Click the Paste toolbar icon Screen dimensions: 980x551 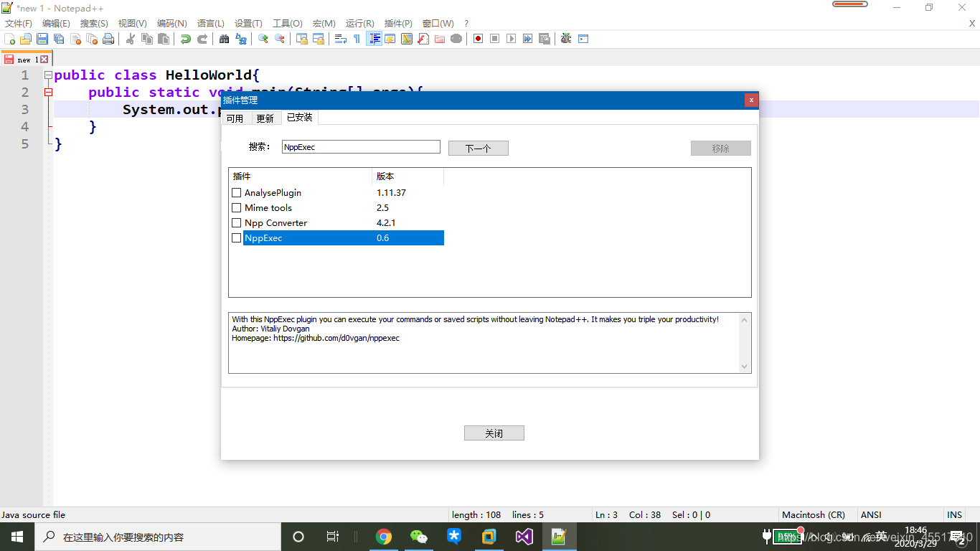pyautogui.click(x=164, y=39)
